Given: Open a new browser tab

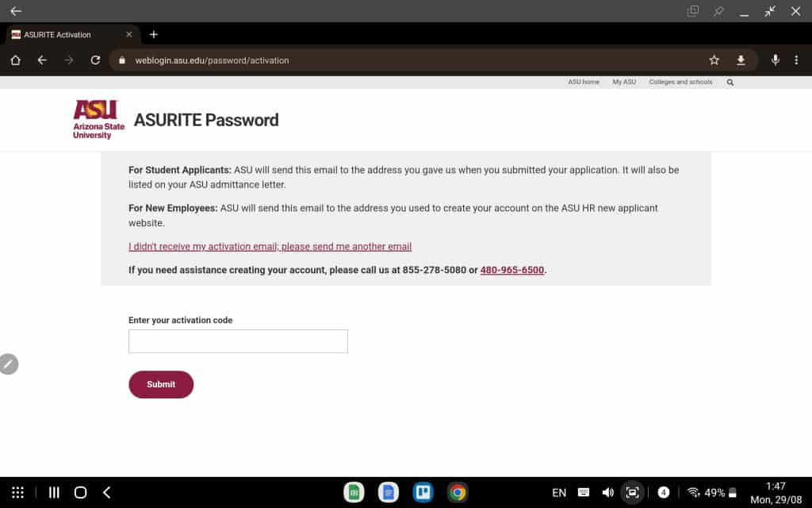Looking at the screenshot, I should (x=154, y=34).
